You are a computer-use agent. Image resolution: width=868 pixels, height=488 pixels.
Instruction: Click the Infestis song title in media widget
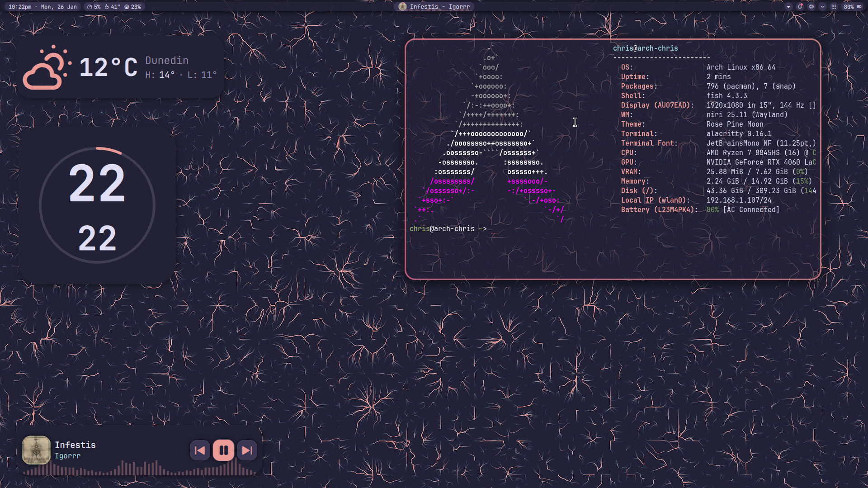(75, 445)
